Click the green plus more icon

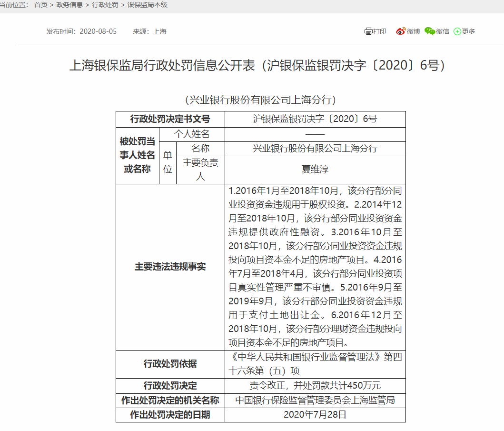[457, 31]
